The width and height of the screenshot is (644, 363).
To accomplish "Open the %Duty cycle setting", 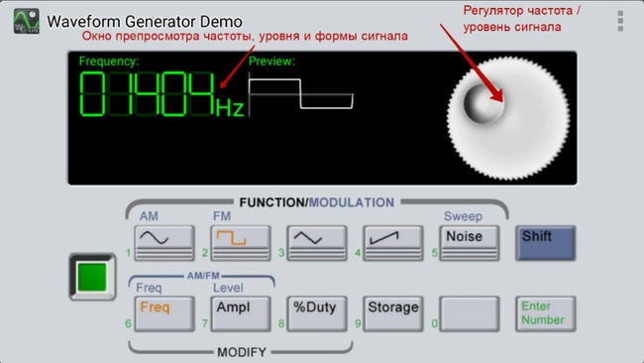I will point(317,314).
